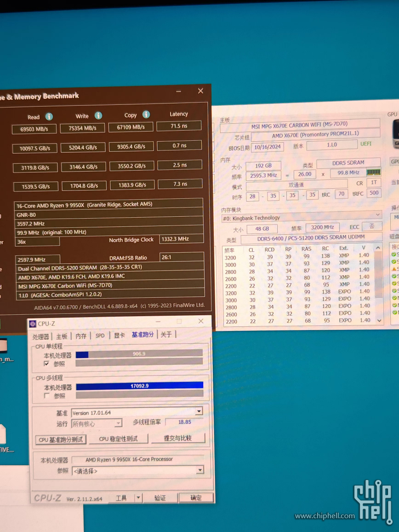Click the single-thread score bar showing 906.9

pyautogui.click(x=139, y=354)
